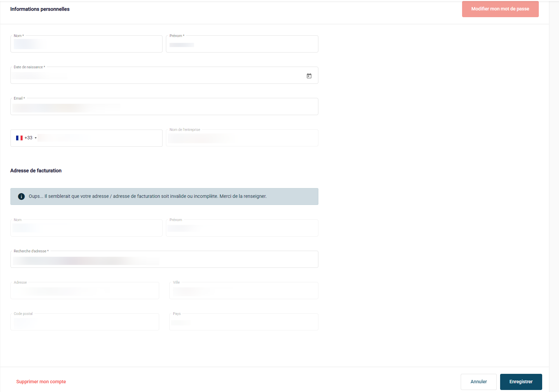Click 'Modifier mon mot de passe' button
This screenshot has height=392, width=559.
pos(500,9)
